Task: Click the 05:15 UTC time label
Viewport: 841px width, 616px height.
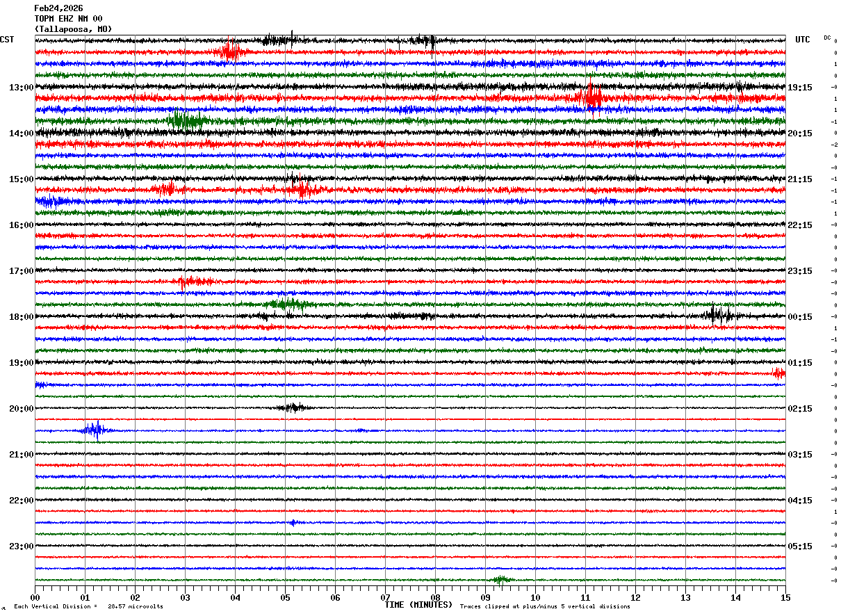Action: click(799, 546)
